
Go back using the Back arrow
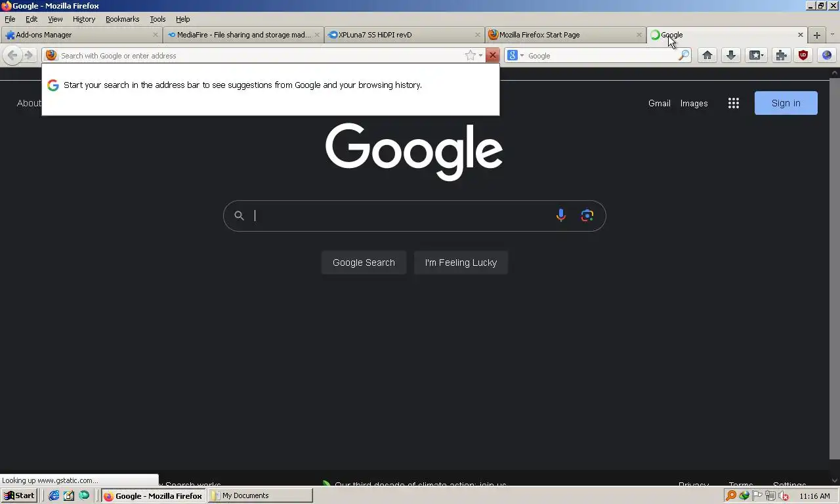click(x=12, y=55)
